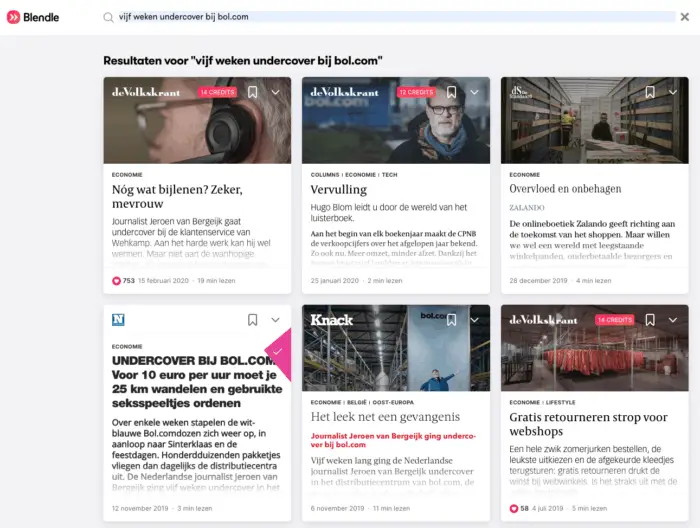This screenshot has width=700, height=528.
Task: Click the COLUMNS tag on 'Vervulling' card
Action: pos(325,175)
